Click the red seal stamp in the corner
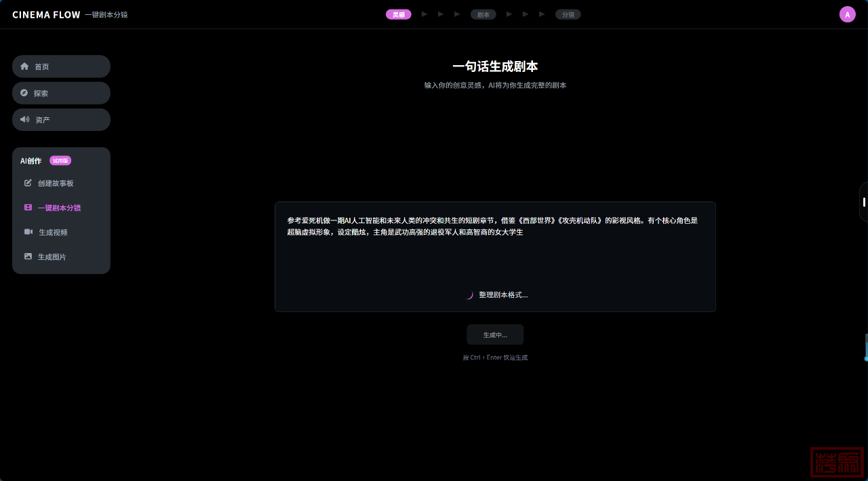The width and height of the screenshot is (868, 481). [837, 462]
